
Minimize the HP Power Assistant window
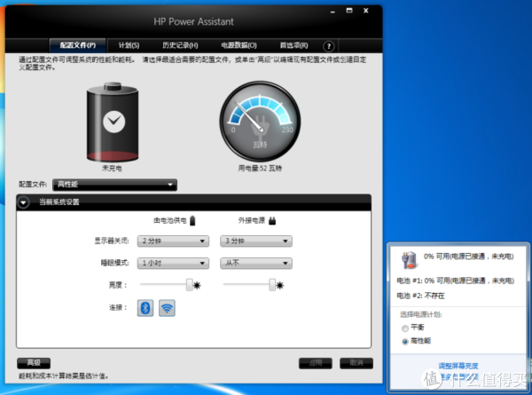pos(332,12)
